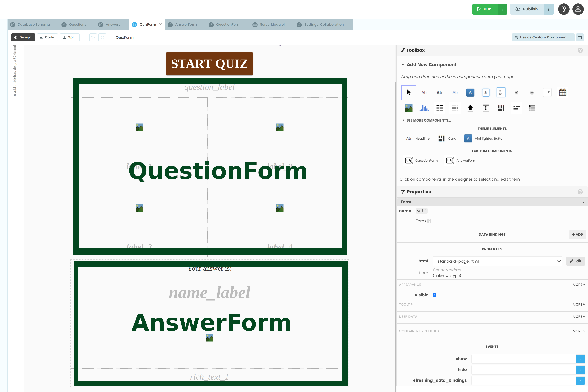Click Use as Custom Component
Viewport: 588px width, 392px height.
[x=543, y=37]
